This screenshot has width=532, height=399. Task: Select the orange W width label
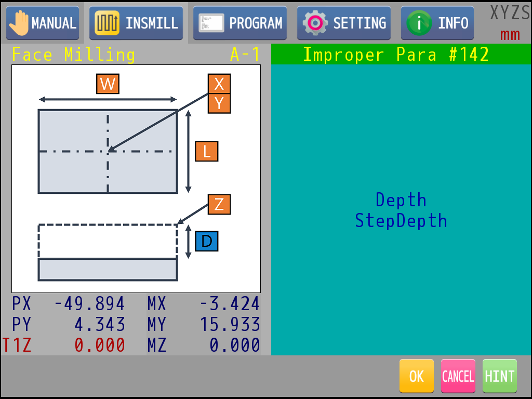(x=108, y=84)
